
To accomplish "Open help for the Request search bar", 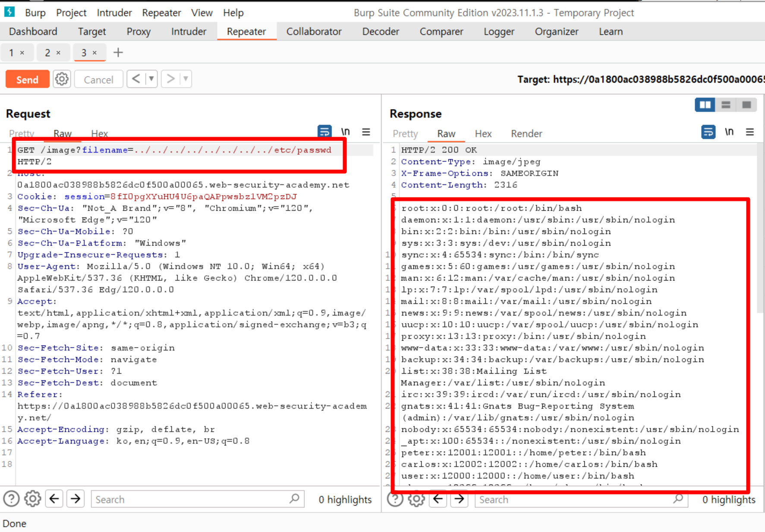I will pyautogui.click(x=12, y=499).
